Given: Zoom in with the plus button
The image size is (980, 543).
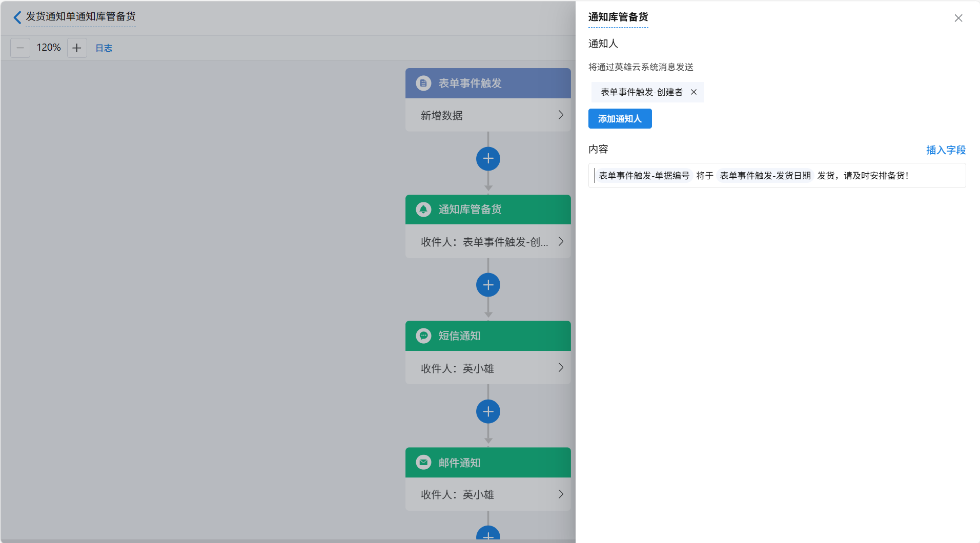Looking at the screenshot, I should pos(77,48).
